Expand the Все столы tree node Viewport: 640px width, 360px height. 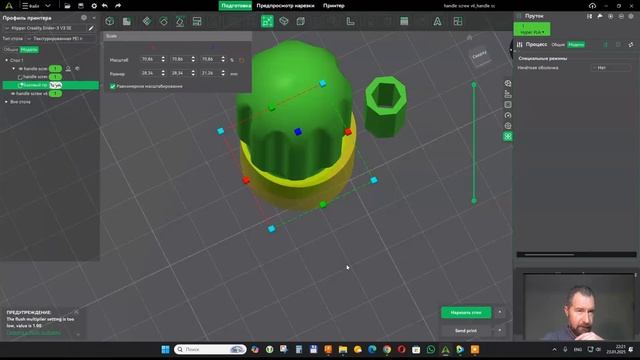tap(6, 102)
